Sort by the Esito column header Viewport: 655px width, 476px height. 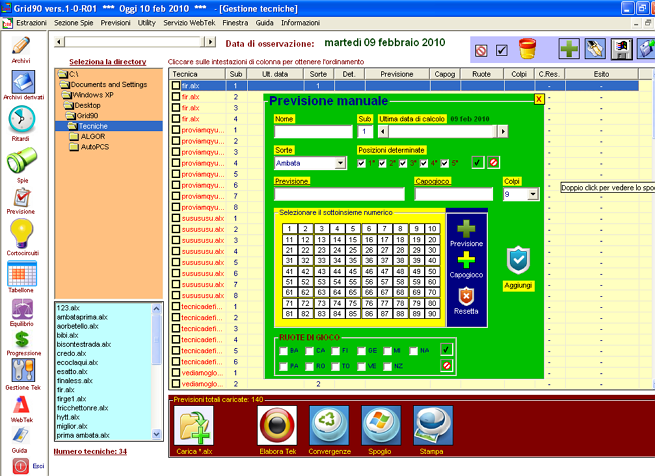click(601, 74)
